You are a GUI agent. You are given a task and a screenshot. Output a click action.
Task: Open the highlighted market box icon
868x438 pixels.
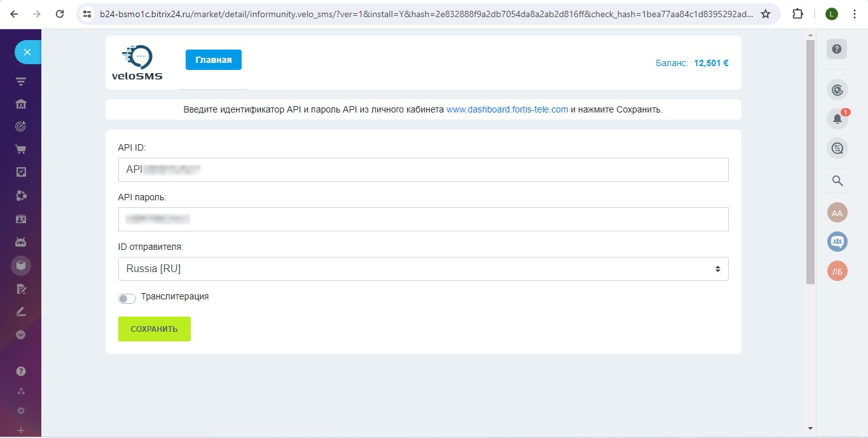21,265
